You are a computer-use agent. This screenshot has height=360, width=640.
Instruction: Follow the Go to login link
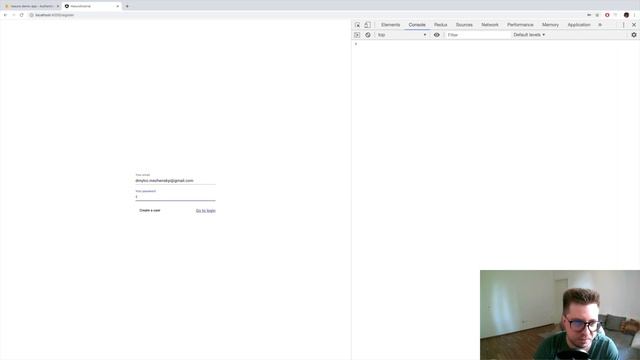[206, 211]
